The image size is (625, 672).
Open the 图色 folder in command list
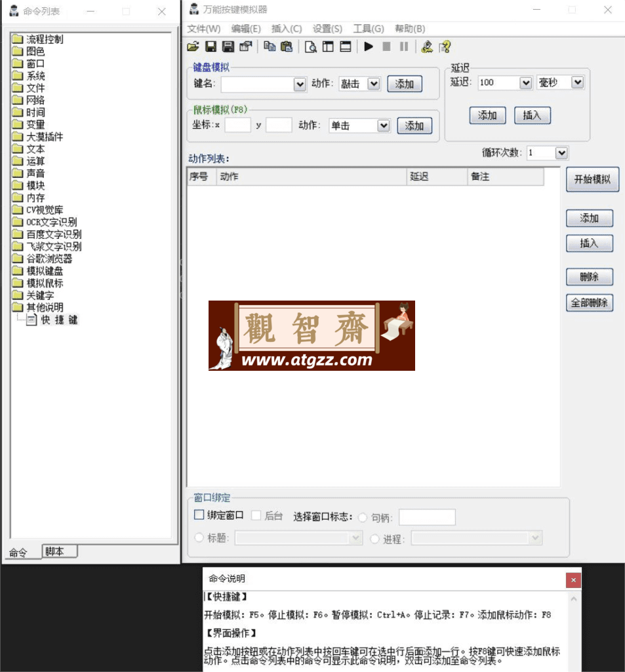tap(28, 51)
